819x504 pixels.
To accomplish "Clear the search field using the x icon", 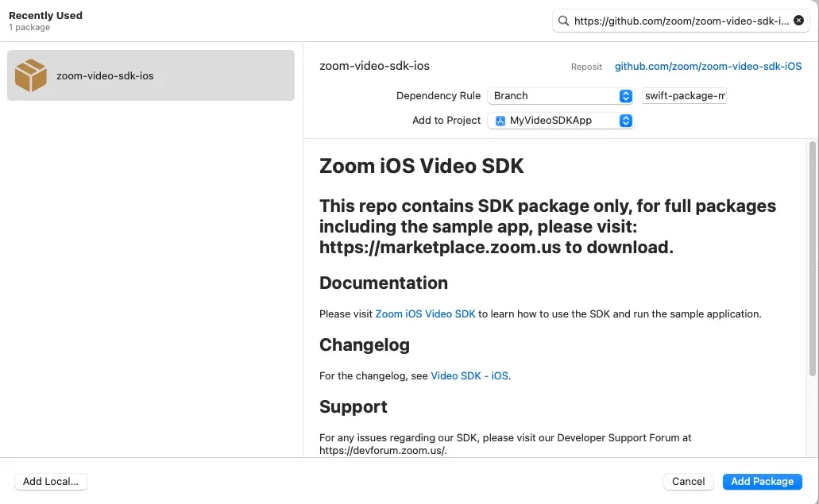I will (x=798, y=20).
